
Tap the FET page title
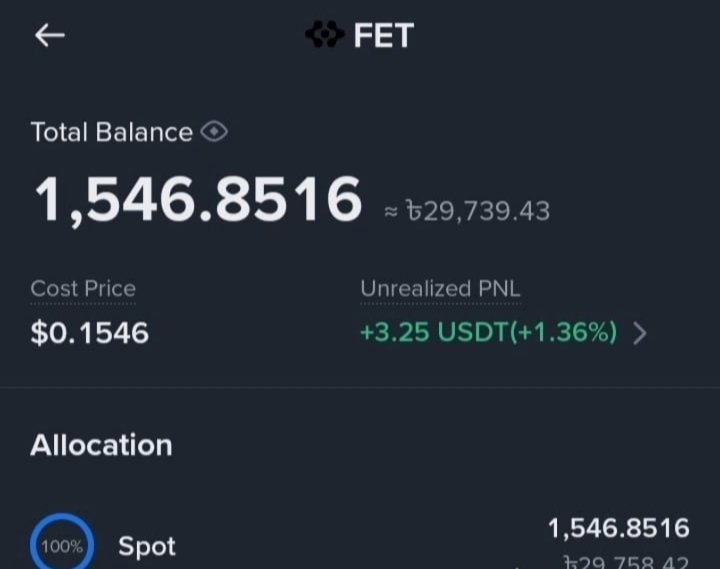pos(383,35)
